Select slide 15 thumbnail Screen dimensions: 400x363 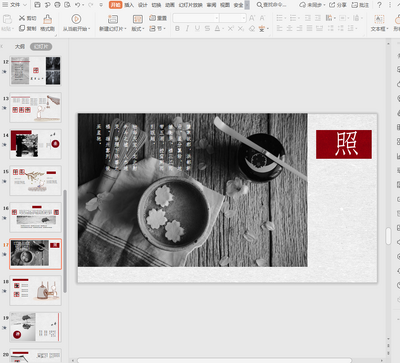pyautogui.click(x=36, y=181)
